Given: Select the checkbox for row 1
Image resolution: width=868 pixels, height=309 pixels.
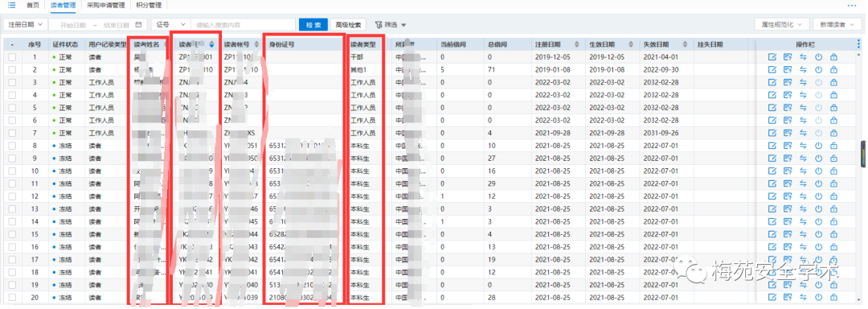Looking at the screenshot, I should coord(12,57).
